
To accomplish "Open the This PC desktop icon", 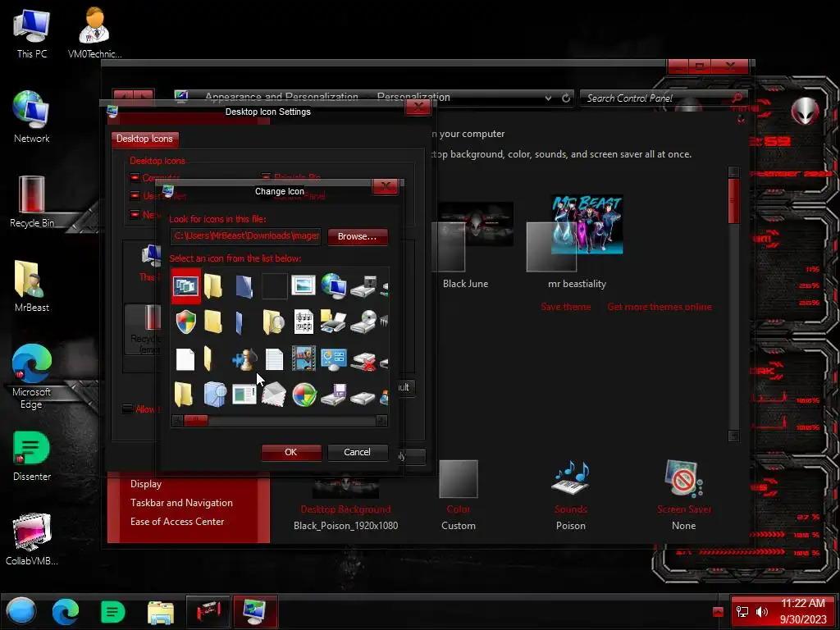I will [32, 33].
